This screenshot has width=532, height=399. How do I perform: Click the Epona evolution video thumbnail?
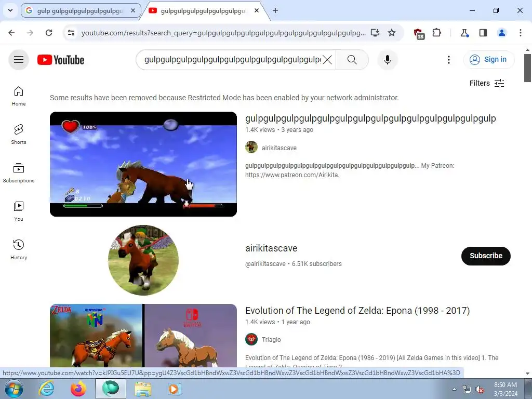(143, 336)
